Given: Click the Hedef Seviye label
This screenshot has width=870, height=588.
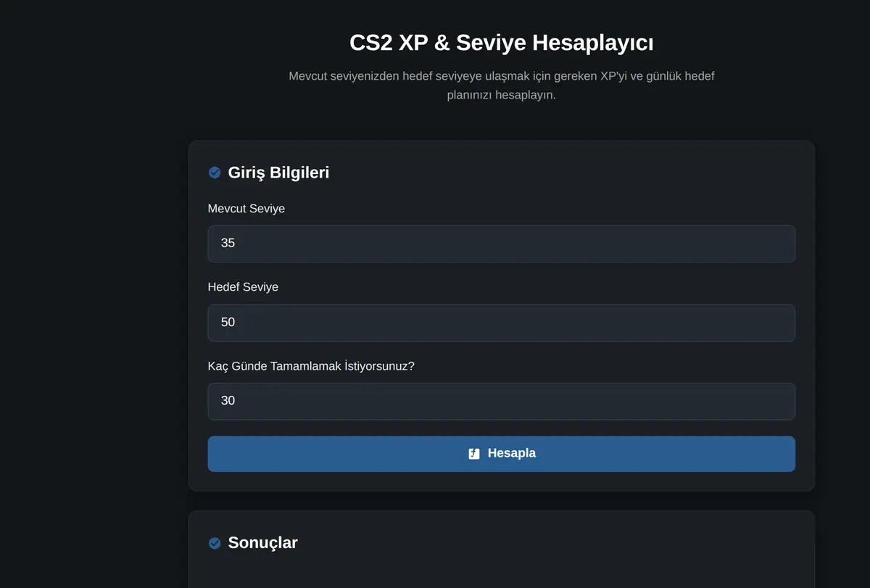Looking at the screenshot, I should pos(243,287).
